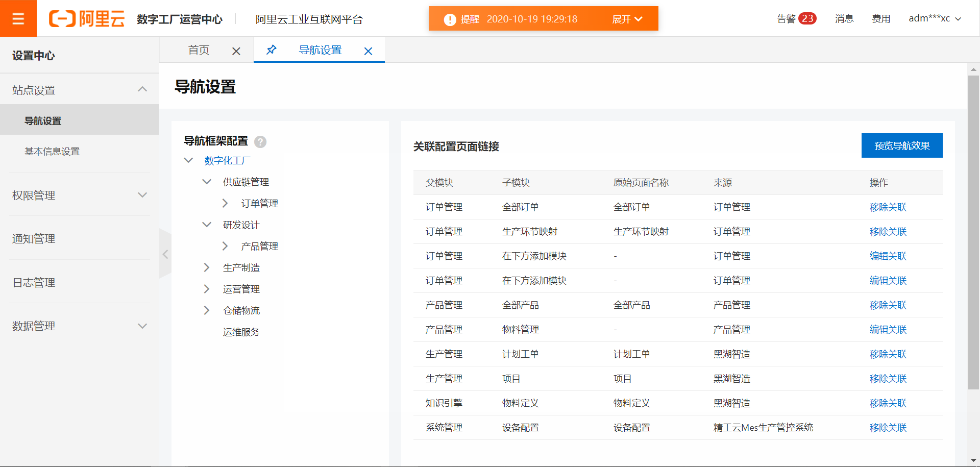The height and width of the screenshot is (467, 980).
Task: Collapse the 供应链管理 tree node
Action: coord(207,182)
